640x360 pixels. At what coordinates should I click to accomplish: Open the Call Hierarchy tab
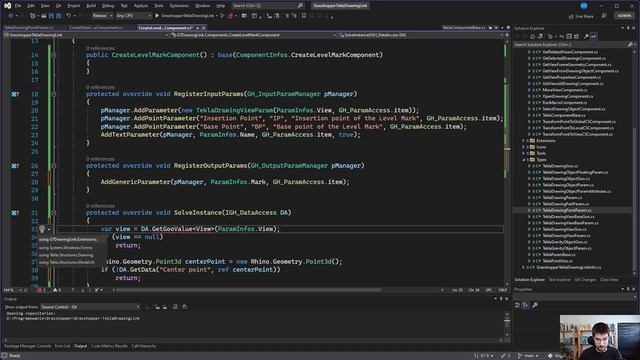tap(144, 346)
